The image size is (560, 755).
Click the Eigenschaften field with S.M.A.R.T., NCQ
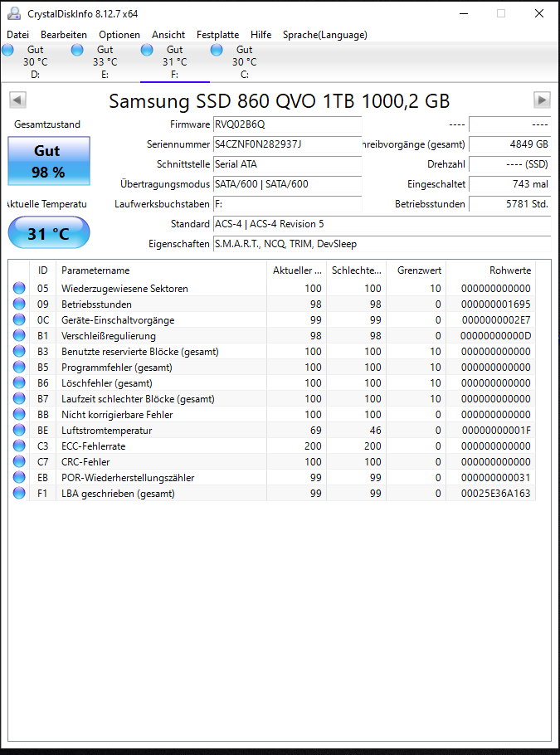coord(382,244)
